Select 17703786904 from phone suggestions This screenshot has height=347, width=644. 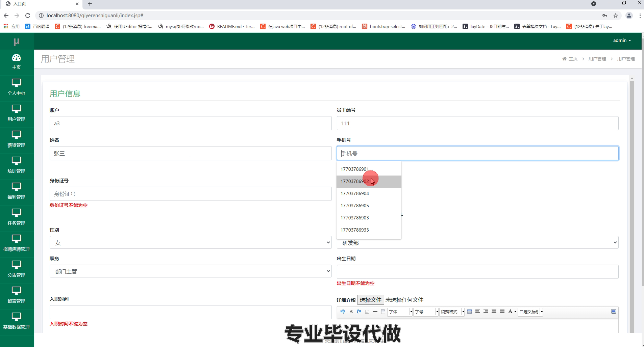[x=355, y=193]
